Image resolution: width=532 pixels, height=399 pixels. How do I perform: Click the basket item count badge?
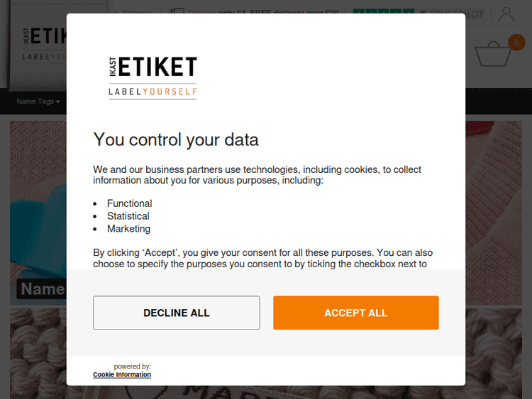point(516,43)
